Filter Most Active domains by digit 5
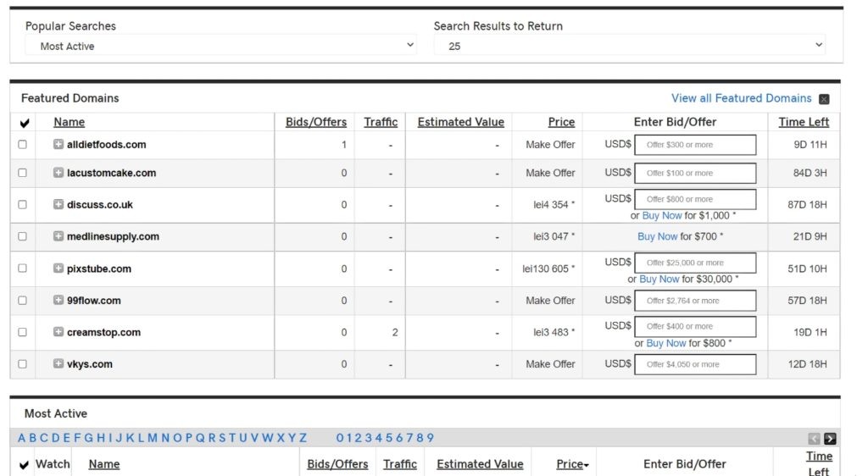The height and width of the screenshot is (476, 868). pyautogui.click(x=388, y=438)
